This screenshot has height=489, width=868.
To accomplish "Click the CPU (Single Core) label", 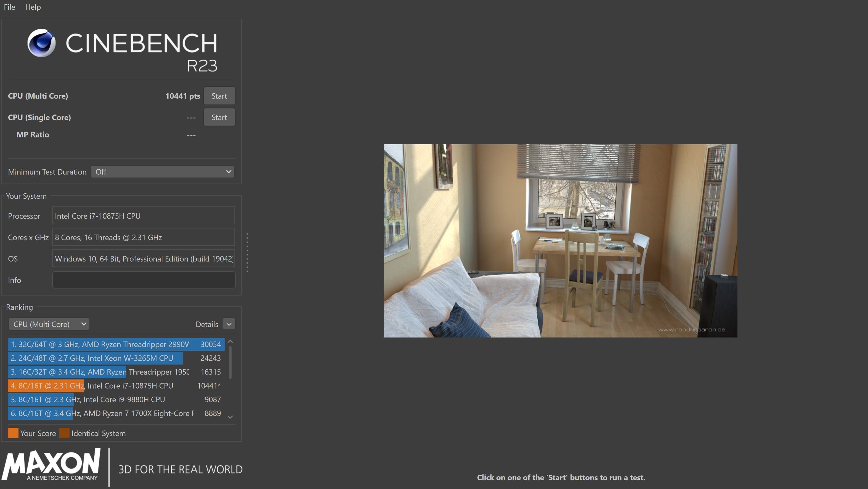I will point(39,117).
